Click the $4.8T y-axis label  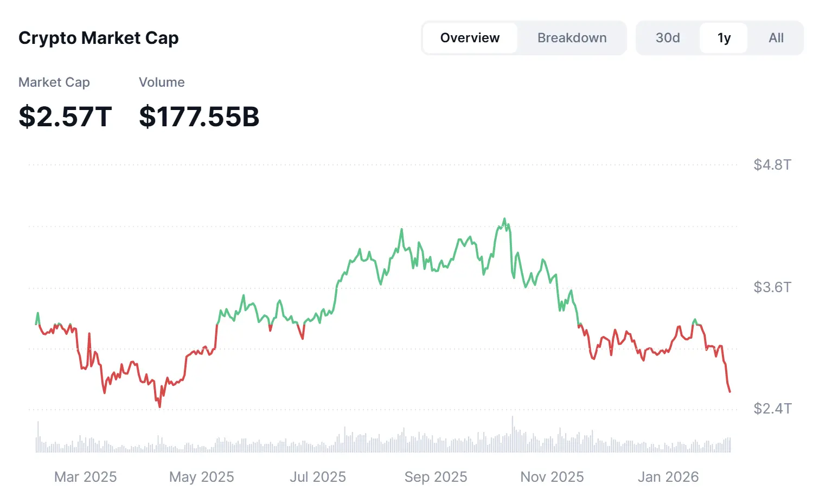point(772,165)
